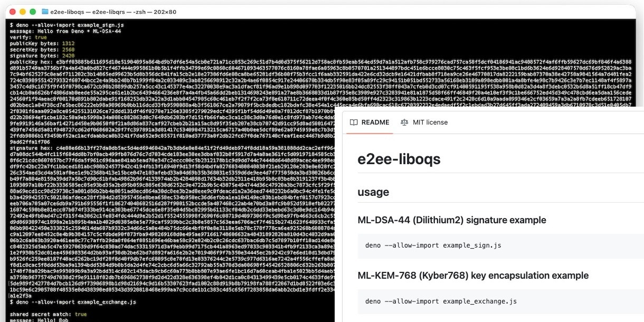Maximize the terminal with the green button
The height and width of the screenshot is (322, 644).
click(x=33, y=11)
